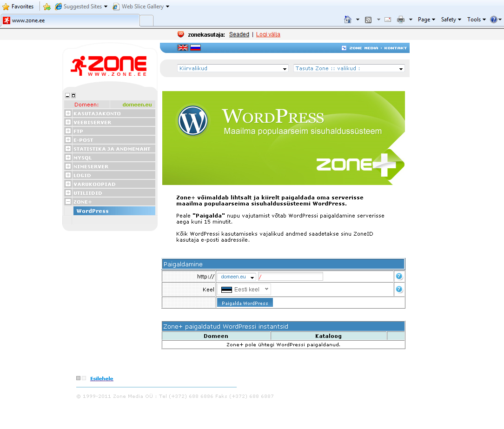Image resolution: width=504 pixels, height=429 pixels.
Task: Open a new browser tab
Action: point(146,20)
